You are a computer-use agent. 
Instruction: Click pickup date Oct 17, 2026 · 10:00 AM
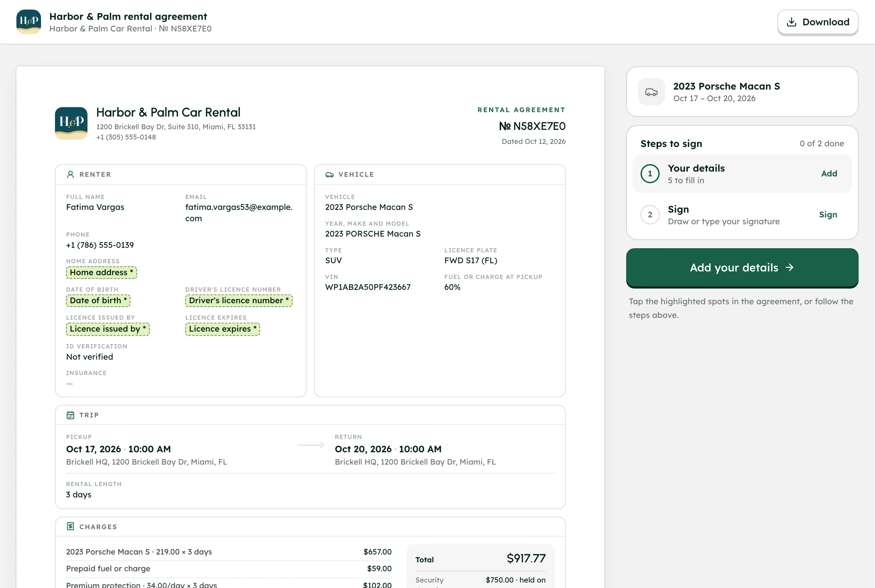pyautogui.click(x=119, y=449)
